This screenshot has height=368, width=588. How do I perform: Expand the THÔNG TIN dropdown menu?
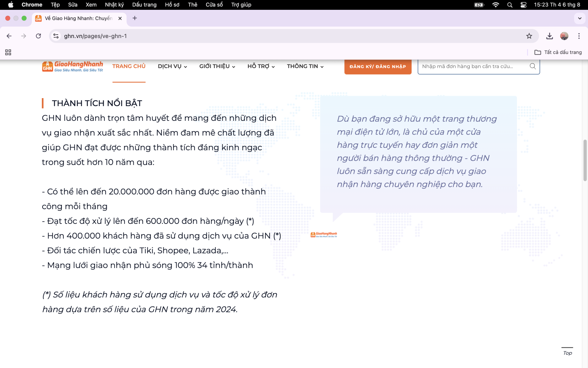(x=305, y=66)
